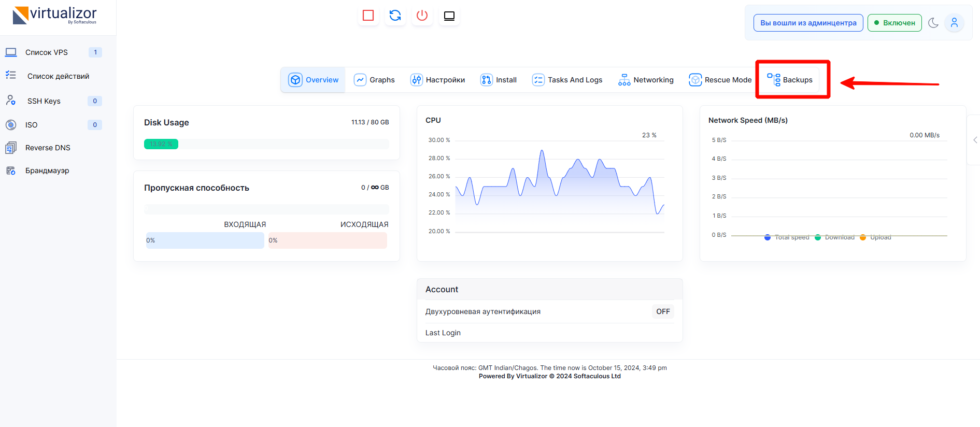Toggle Download legend entry
The image size is (980, 427).
834,237
